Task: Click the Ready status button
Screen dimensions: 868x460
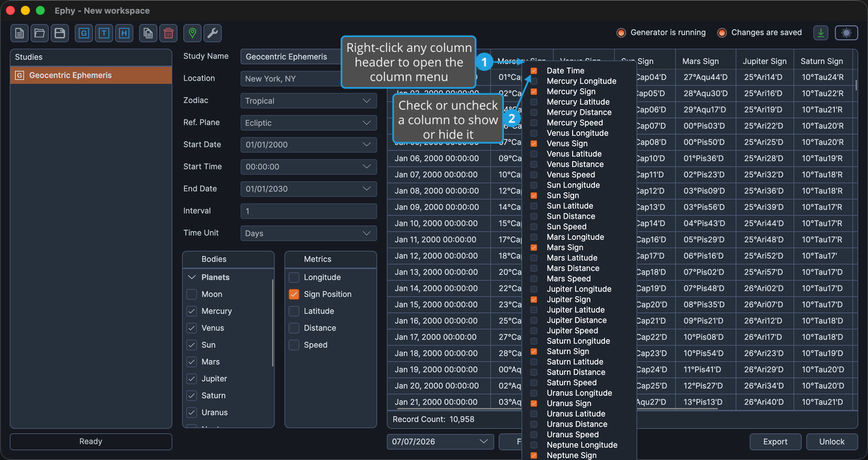Action: pyautogui.click(x=91, y=442)
